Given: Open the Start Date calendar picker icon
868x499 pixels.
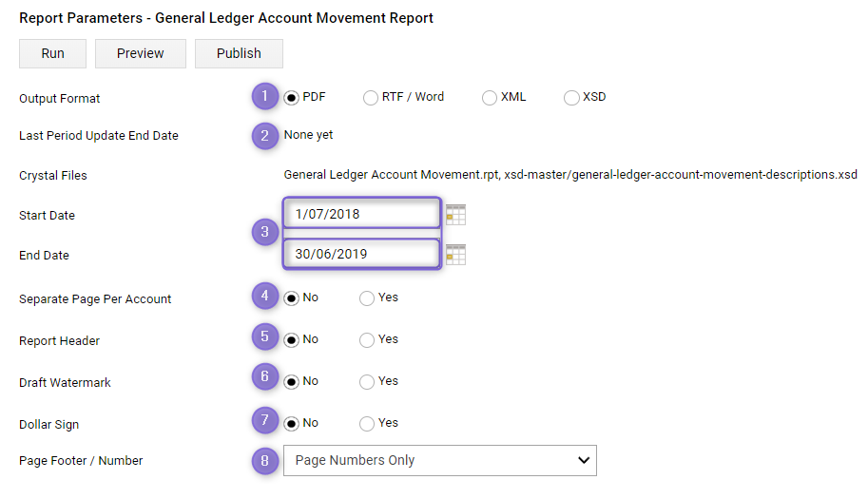Looking at the screenshot, I should click(455, 215).
